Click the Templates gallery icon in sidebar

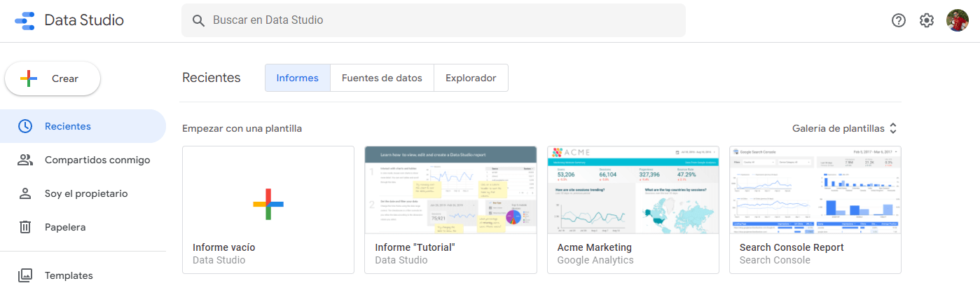pos(25,275)
